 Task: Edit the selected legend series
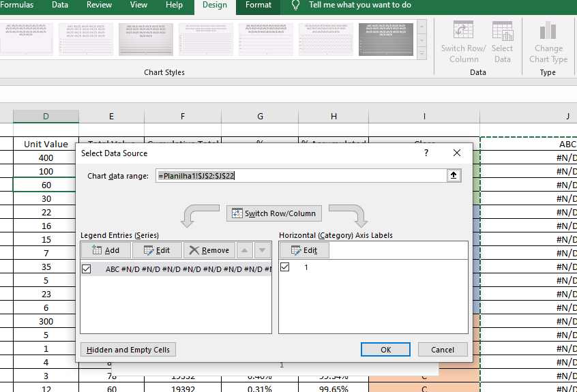point(157,250)
